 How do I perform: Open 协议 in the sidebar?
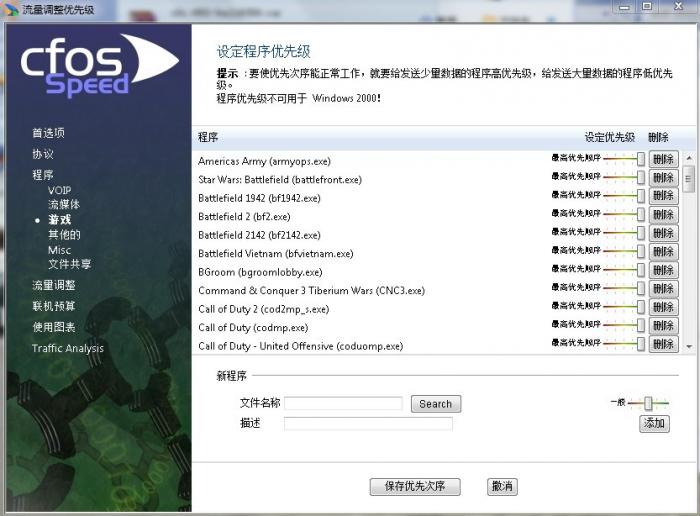click(43, 154)
